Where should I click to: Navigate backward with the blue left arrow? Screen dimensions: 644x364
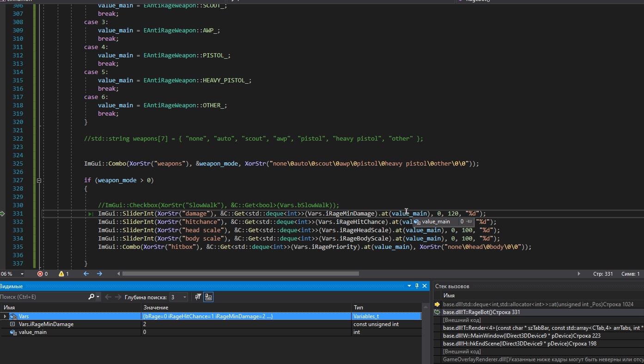coord(86,274)
